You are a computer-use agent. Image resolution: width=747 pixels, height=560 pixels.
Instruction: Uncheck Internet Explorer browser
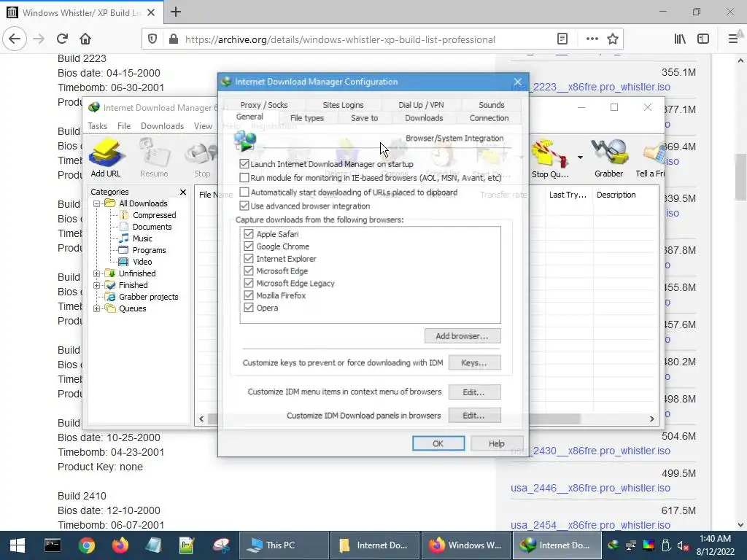[x=248, y=259]
